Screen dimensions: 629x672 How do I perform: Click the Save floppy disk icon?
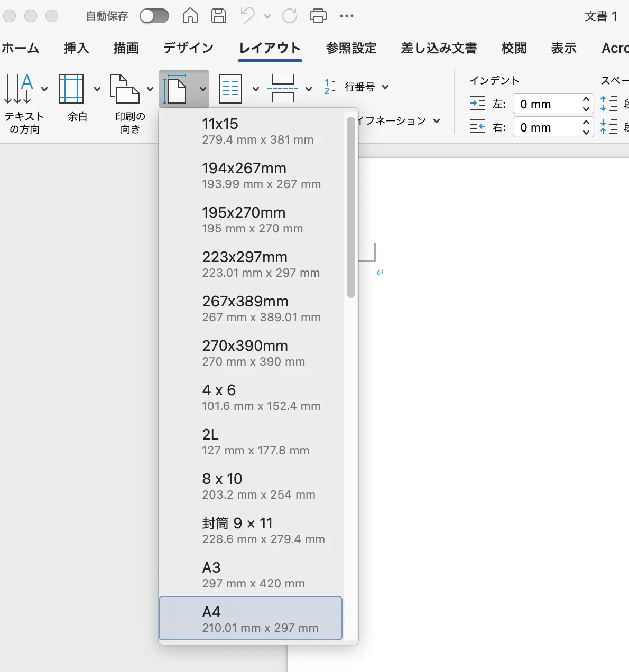[x=219, y=16]
